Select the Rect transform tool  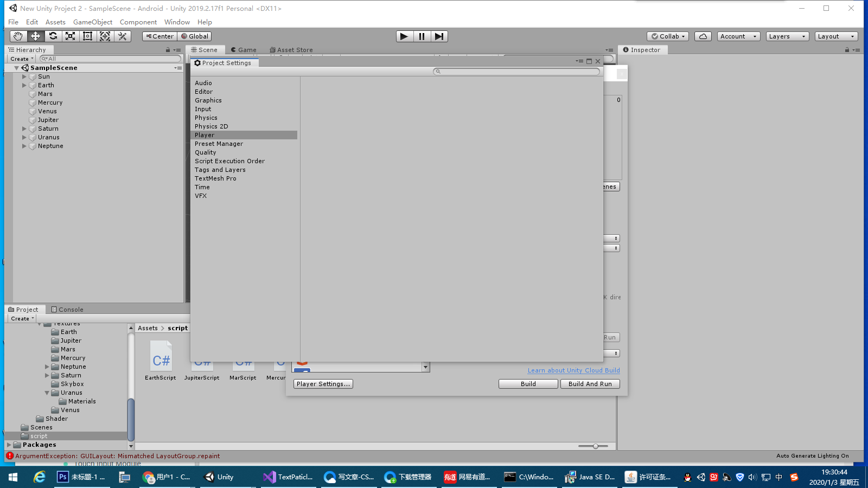pos(88,36)
